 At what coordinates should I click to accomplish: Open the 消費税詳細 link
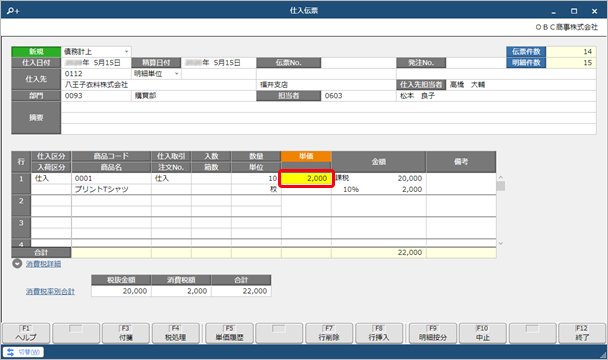tap(43, 264)
